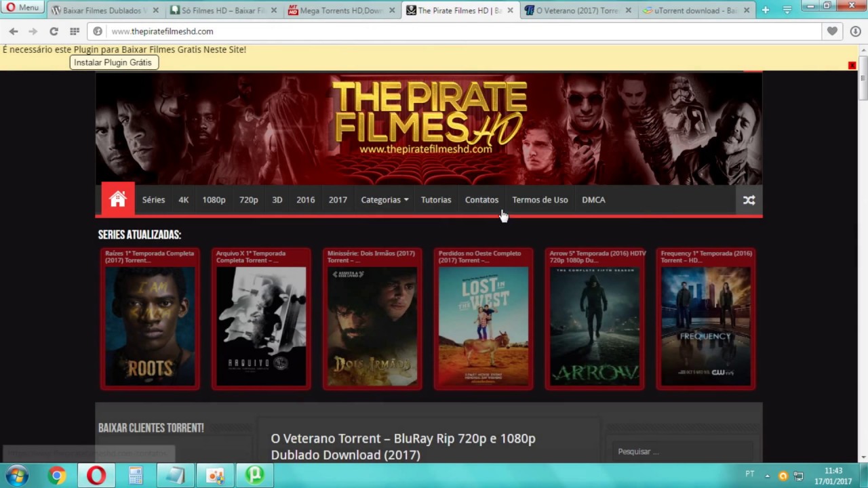868x488 pixels.
Task: Click the Instalar Plugin Grátis button
Action: (x=113, y=62)
